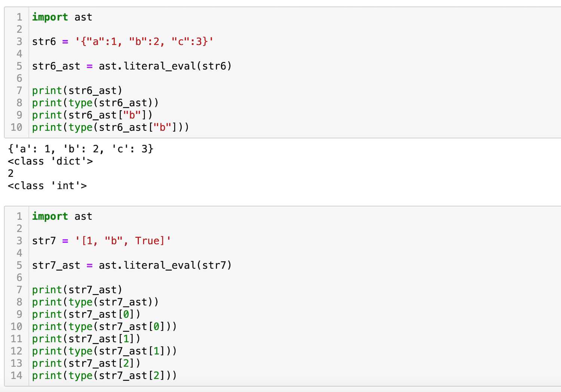Click print(type(str6_ast)) in first cell

pyautogui.click(x=95, y=103)
